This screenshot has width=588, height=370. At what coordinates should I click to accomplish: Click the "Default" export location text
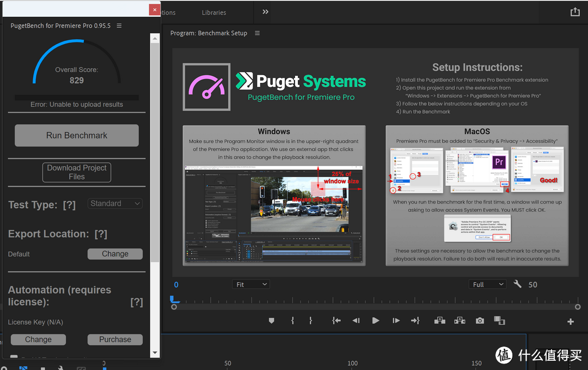coord(19,254)
